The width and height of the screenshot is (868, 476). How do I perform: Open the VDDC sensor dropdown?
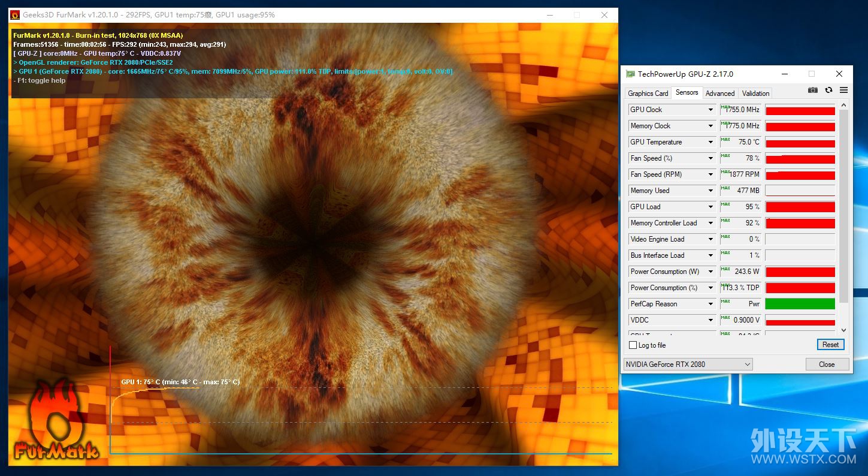coord(711,320)
